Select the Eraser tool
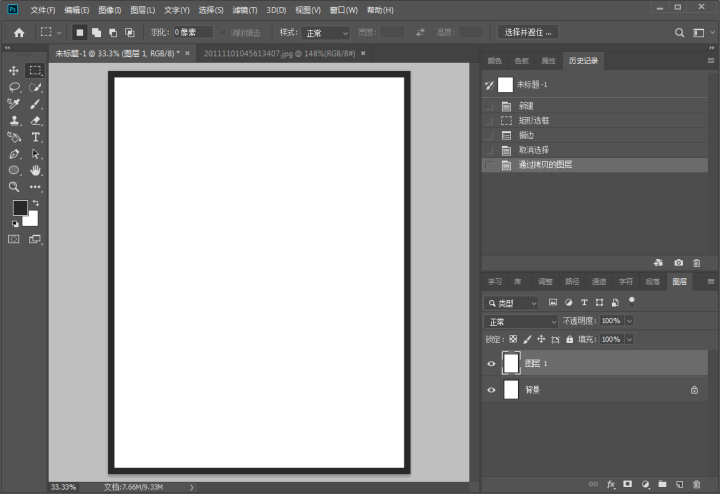720x494 pixels. [35, 120]
